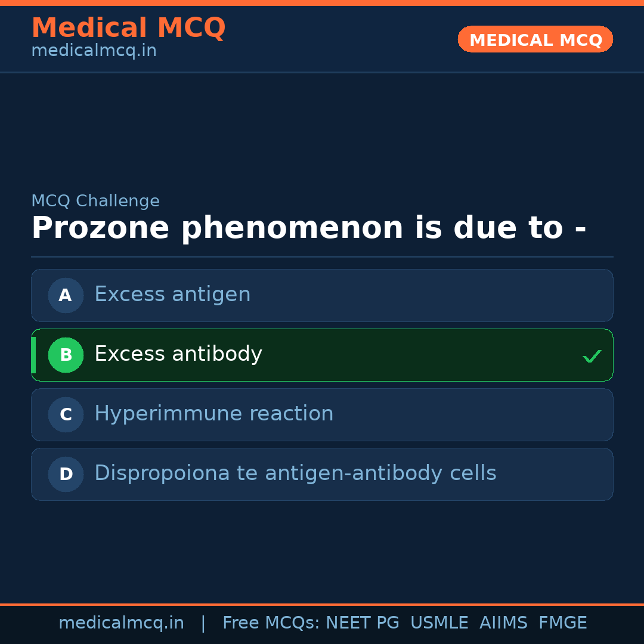This screenshot has height=644, width=644.
Task: Click USMLE in the footer
Action: pos(439,623)
